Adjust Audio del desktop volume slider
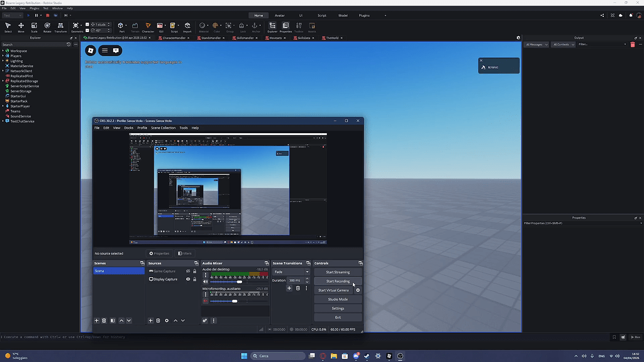 click(239, 282)
